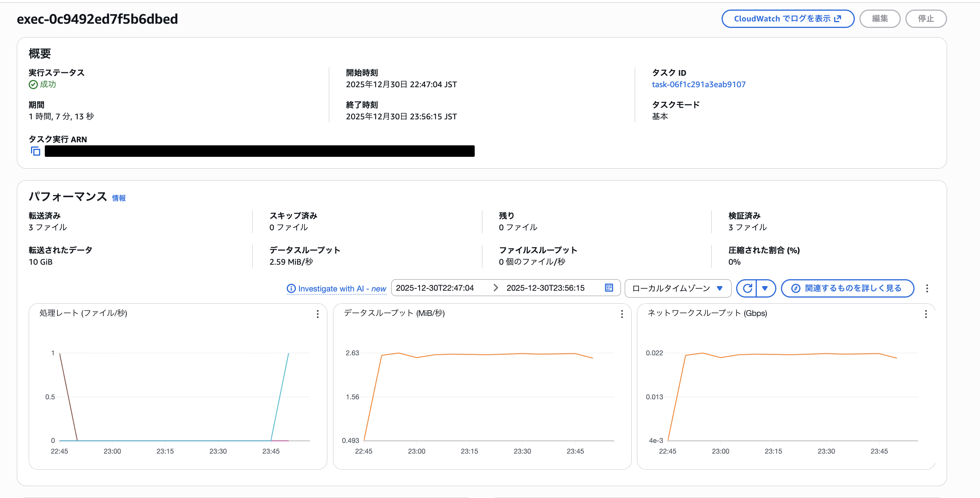The height and width of the screenshot is (498, 980).
Task: Open ローカルタイムゾーン selector
Action: 678,288
